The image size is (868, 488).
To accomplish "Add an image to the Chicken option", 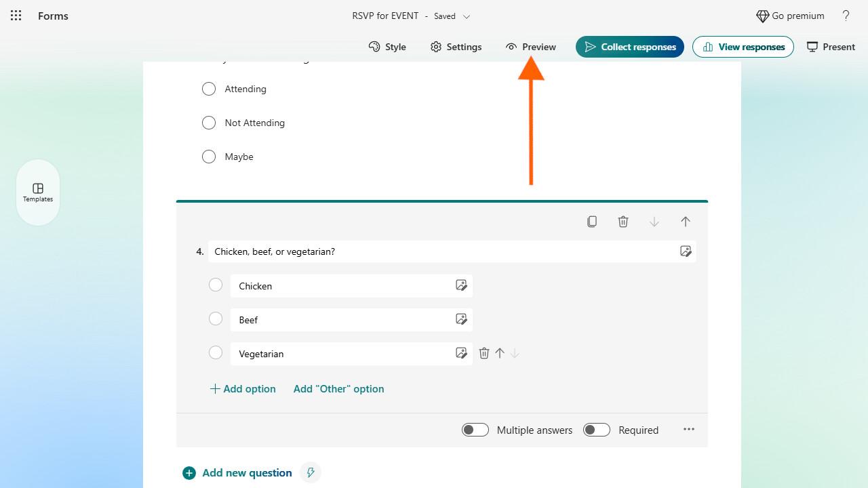I will 461,285.
